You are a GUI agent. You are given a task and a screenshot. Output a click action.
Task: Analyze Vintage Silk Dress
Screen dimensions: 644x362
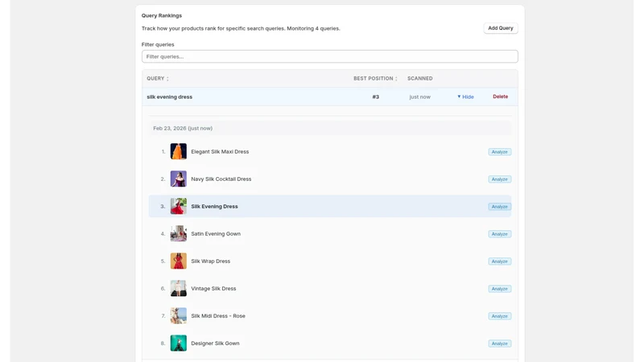point(499,289)
